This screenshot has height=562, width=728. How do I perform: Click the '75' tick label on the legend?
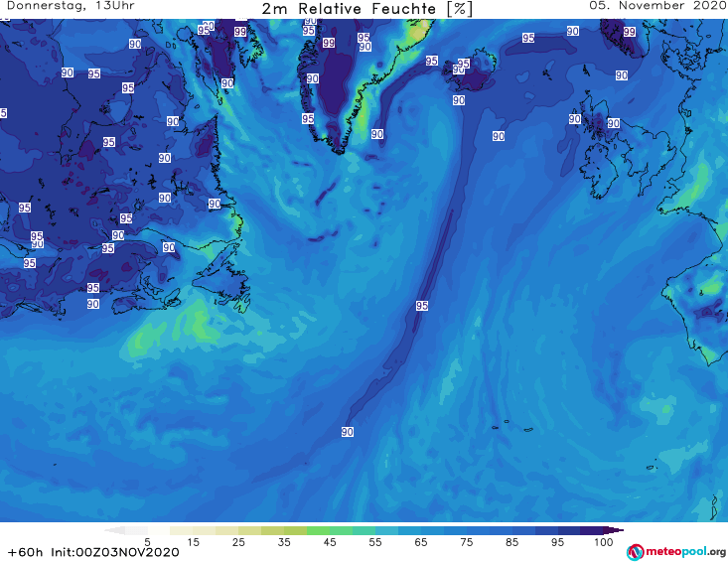click(467, 541)
